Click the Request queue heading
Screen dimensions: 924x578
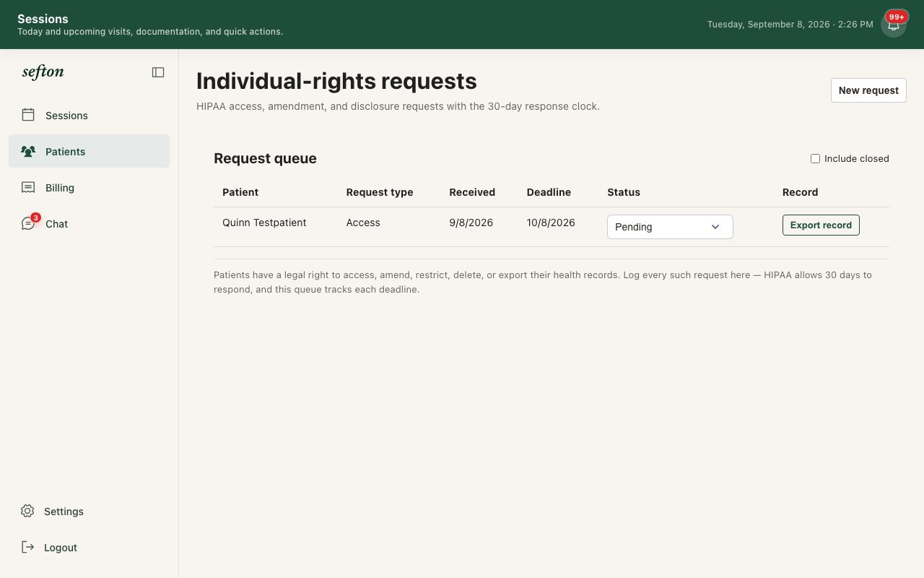click(x=265, y=158)
